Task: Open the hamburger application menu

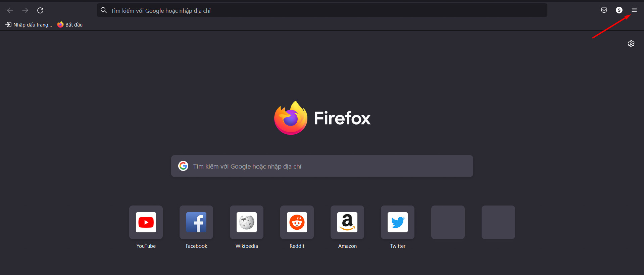Action: 634,10
